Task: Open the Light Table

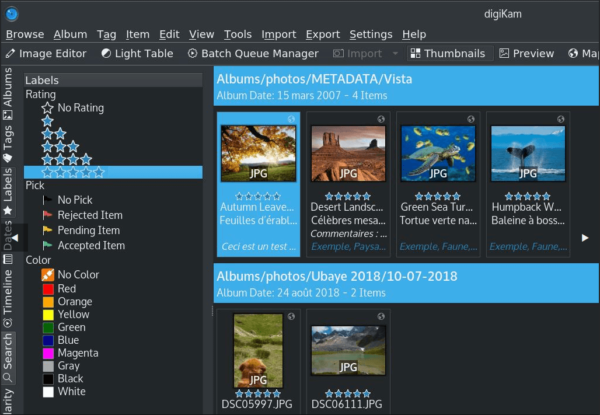Action: pos(137,54)
